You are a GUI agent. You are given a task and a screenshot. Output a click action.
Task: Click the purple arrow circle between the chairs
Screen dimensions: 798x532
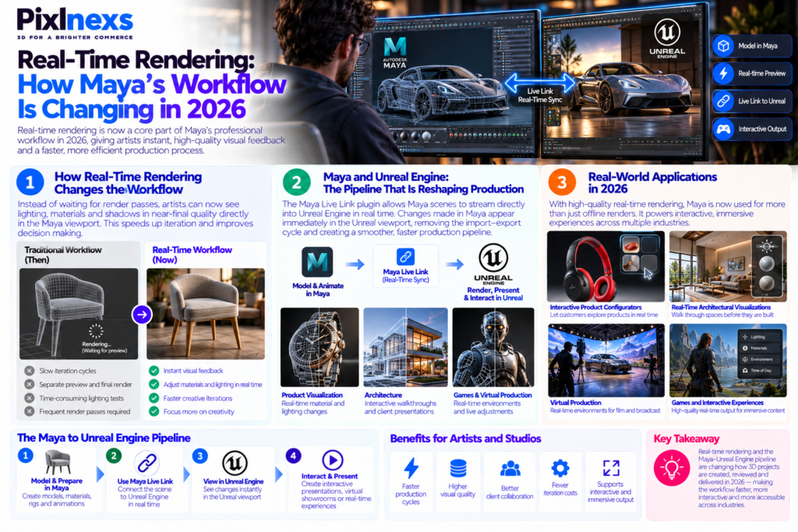[x=142, y=315]
